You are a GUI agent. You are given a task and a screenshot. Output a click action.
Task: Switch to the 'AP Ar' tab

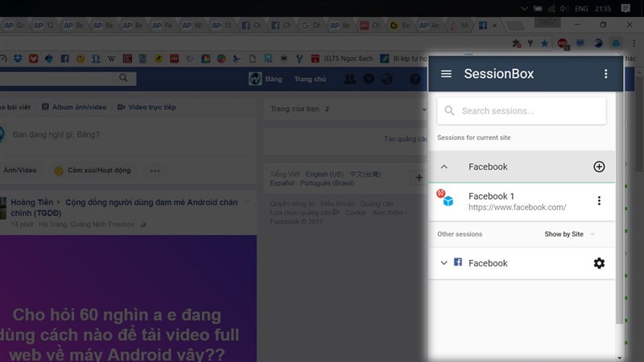click(429, 26)
